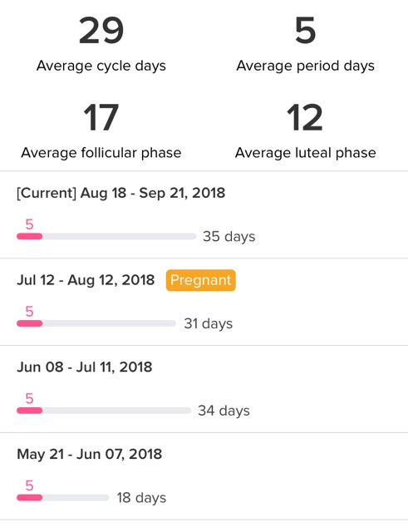Click the 31 days label

209,323
